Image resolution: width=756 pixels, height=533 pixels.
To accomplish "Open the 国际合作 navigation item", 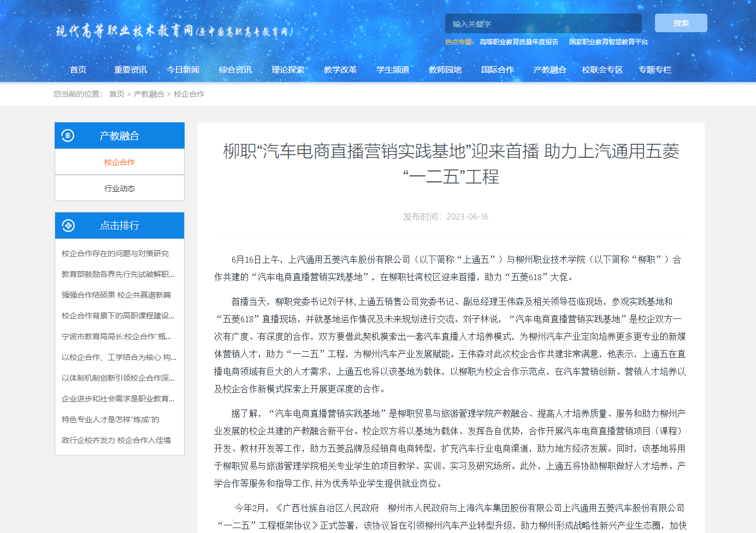I will coord(498,70).
